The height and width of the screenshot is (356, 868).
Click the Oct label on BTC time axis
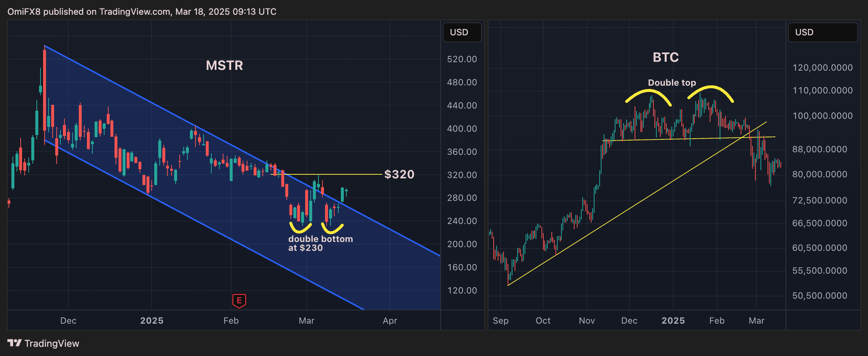[x=543, y=321]
